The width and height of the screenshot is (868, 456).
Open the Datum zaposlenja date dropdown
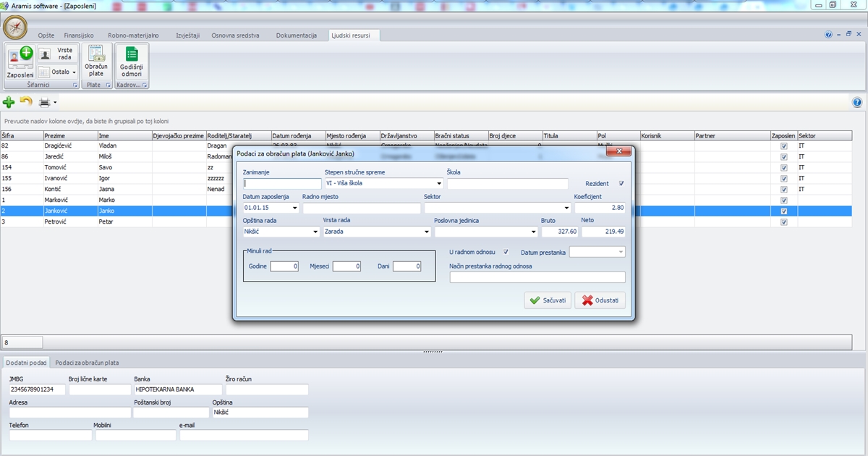[294, 208]
